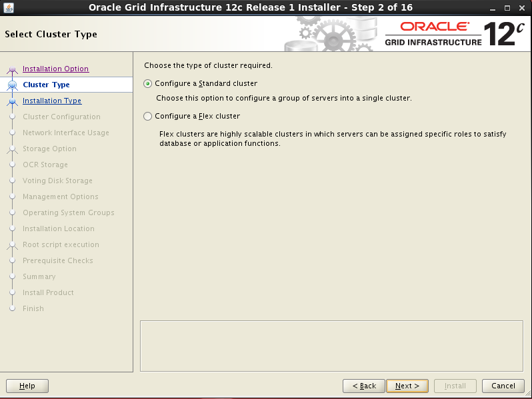The height and width of the screenshot is (399, 532).
Task: Click the 'Choose the type of cluster required.' text
Action: point(208,65)
